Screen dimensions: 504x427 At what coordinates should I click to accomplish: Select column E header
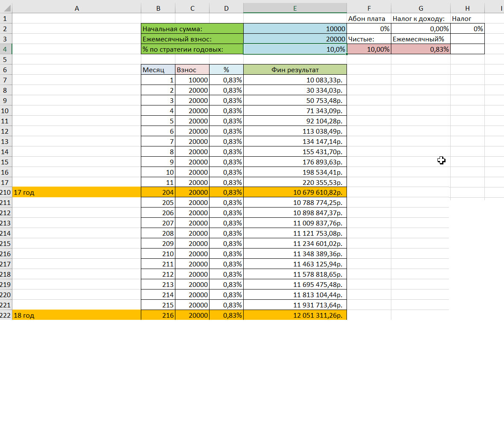(295, 9)
